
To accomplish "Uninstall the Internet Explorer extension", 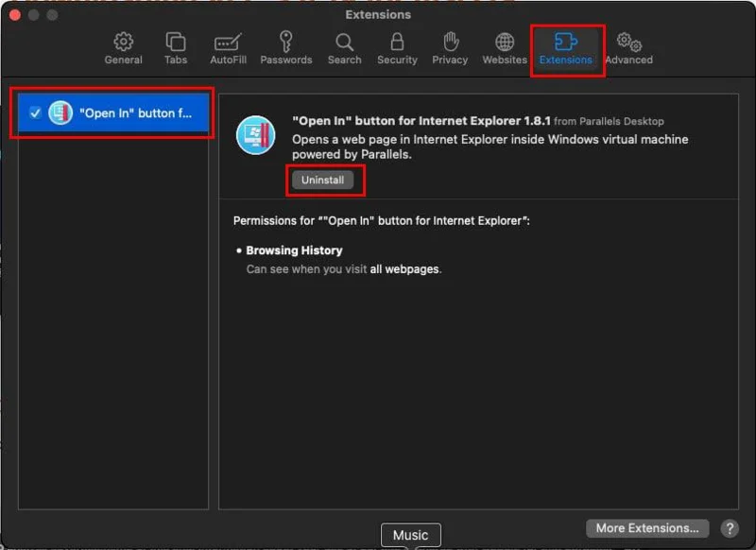I will coord(322,180).
